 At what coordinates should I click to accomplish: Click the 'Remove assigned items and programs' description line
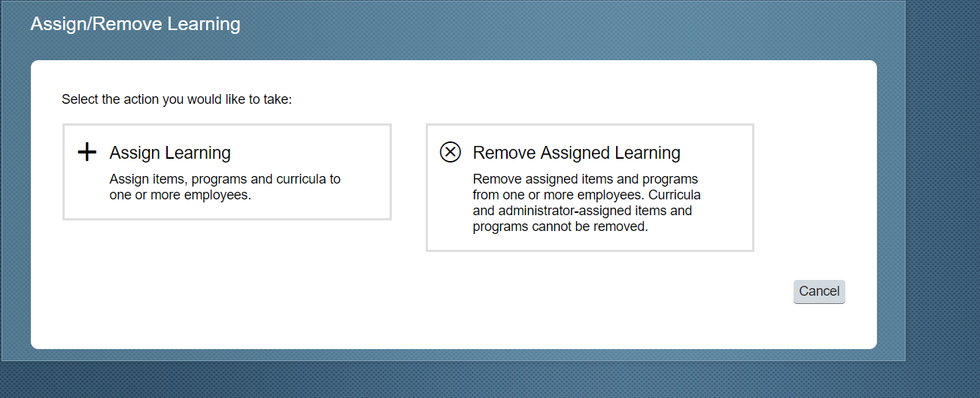click(x=585, y=179)
